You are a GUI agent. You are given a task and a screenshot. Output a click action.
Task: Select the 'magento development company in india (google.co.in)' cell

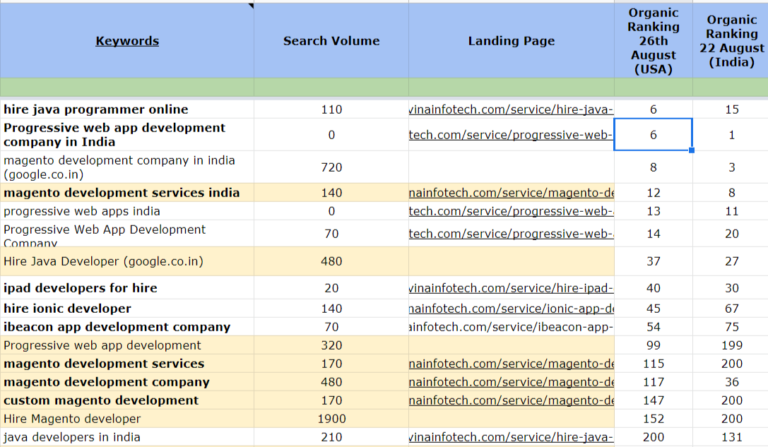127,167
